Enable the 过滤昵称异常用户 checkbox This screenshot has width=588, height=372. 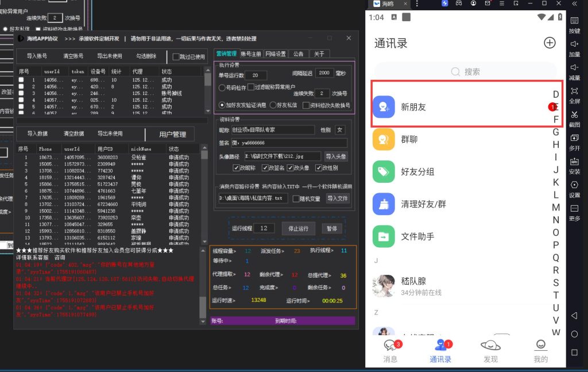click(x=250, y=86)
